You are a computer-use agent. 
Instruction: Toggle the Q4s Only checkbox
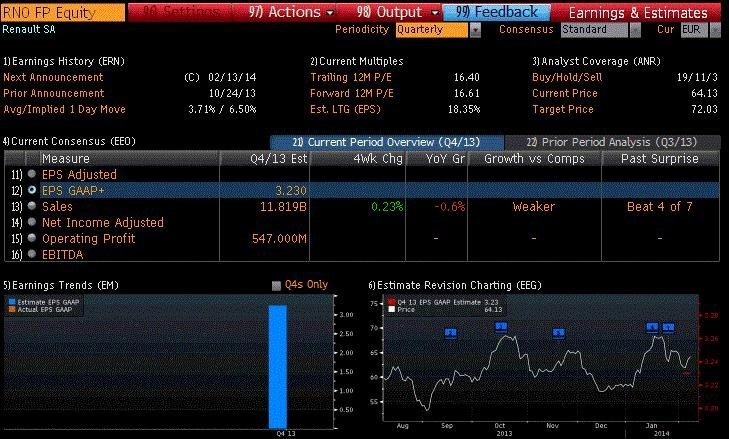tap(276, 286)
